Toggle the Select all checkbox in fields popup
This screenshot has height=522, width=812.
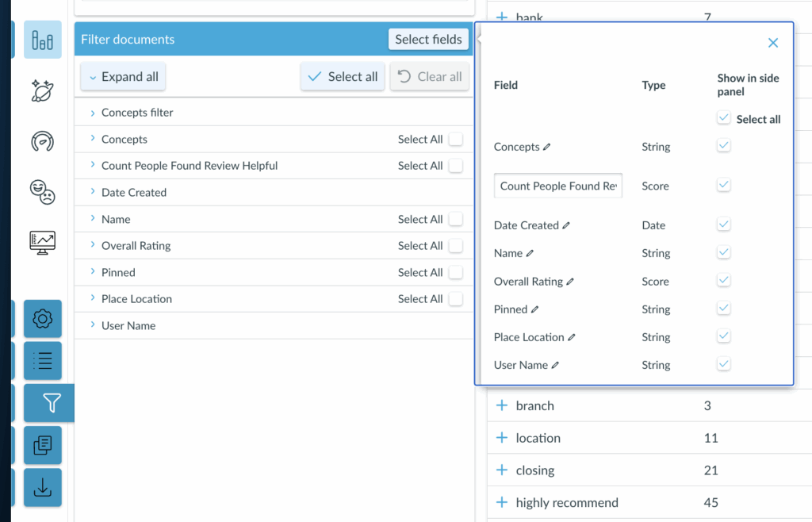point(723,119)
